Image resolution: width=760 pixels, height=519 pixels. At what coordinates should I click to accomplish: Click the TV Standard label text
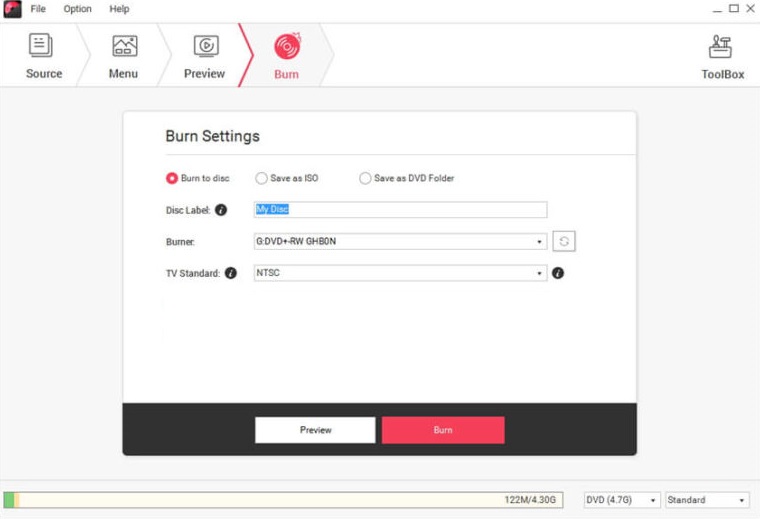193,273
